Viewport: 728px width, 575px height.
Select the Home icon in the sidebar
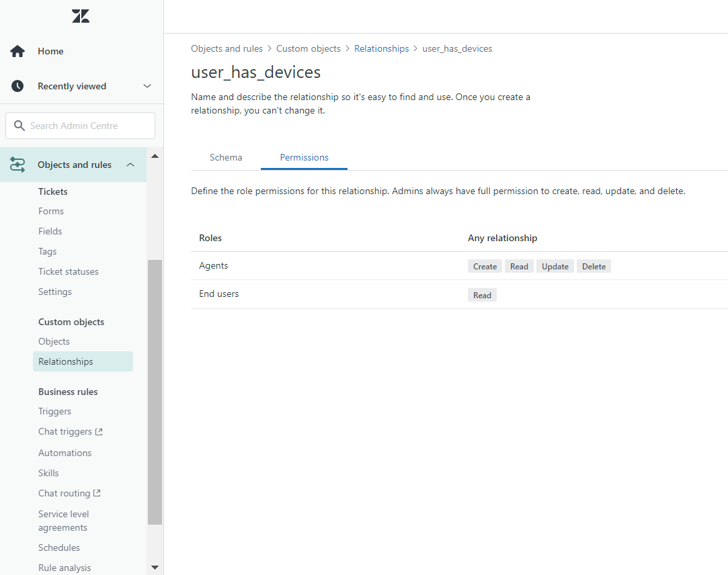coord(15,50)
